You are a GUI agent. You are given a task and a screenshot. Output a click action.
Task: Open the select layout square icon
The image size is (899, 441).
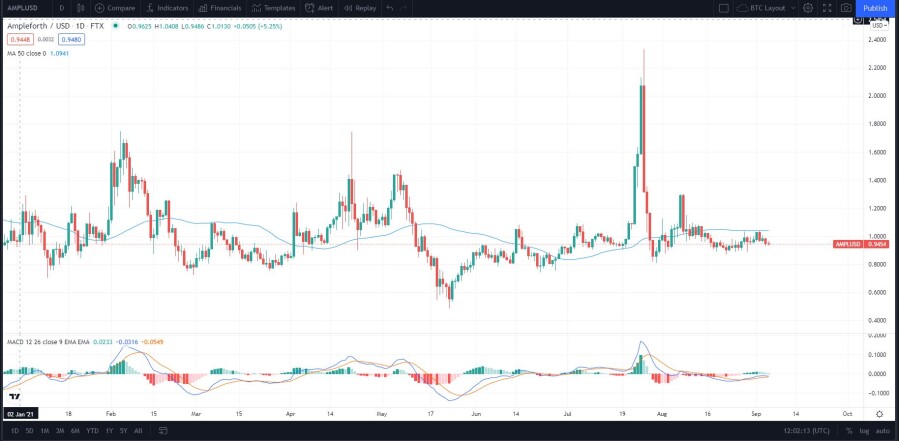point(724,8)
